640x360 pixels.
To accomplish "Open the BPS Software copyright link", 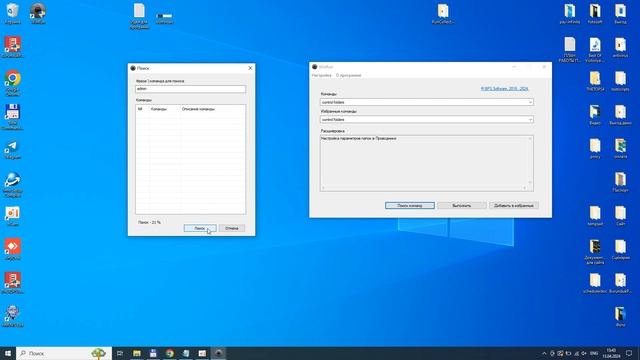I will pos(504,89).
